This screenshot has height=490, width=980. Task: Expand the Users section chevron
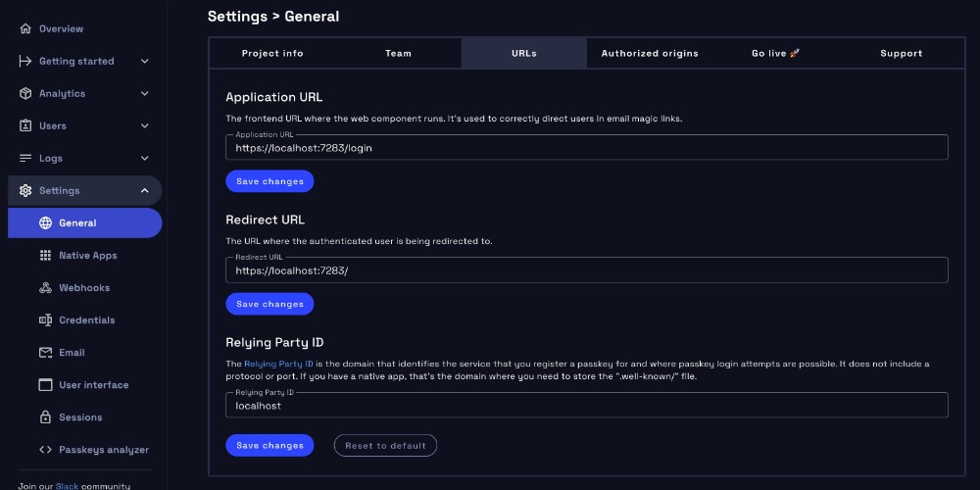(x=144, y=125)
